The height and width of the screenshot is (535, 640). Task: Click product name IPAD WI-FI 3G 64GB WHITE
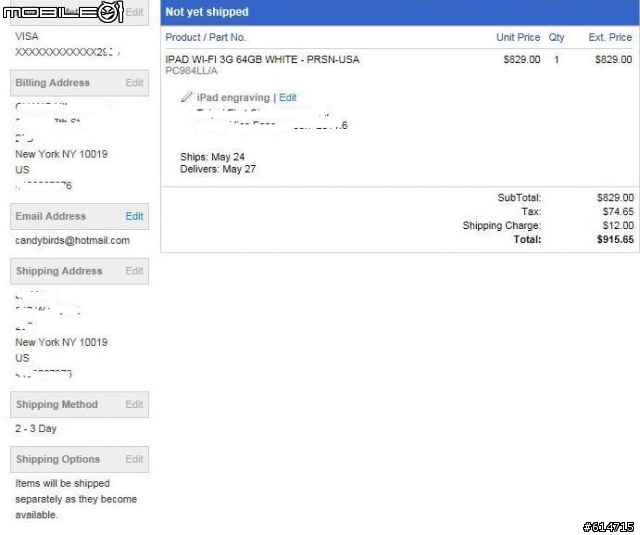tap(262, 60)
